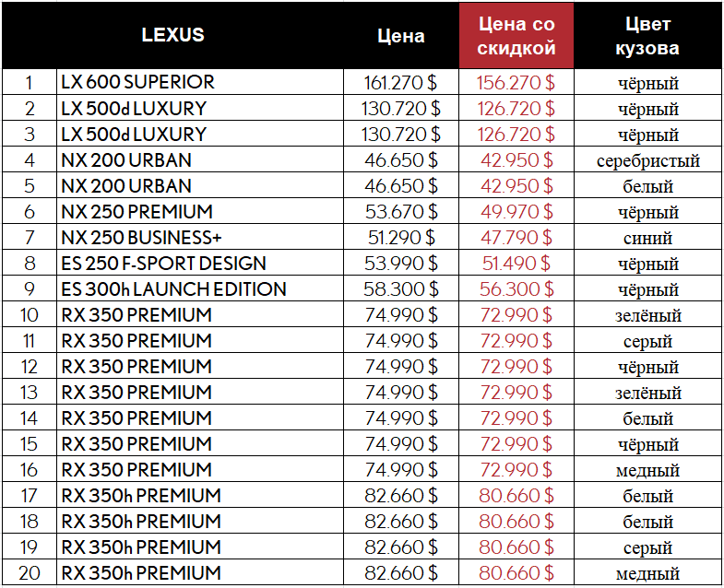Click the "Цена" column header
The width and height of the screenshot is (724, 588).
(x=401, y=36)
